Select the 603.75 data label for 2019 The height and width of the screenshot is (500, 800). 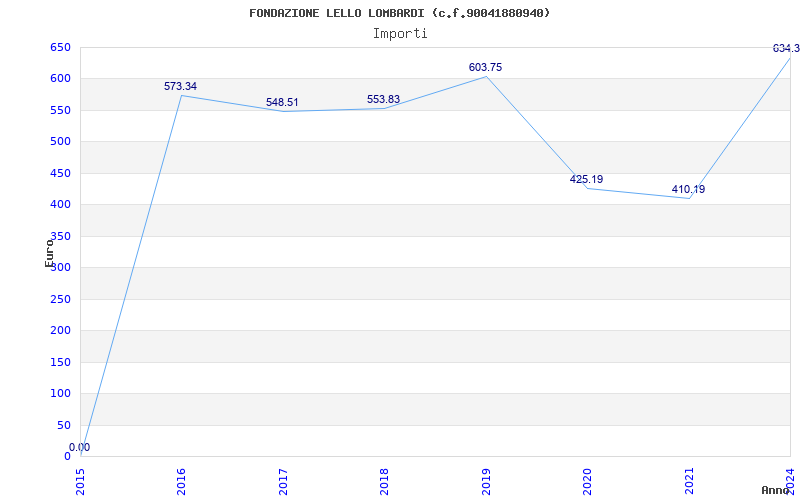pyautogui.click(x=485, y=67)
